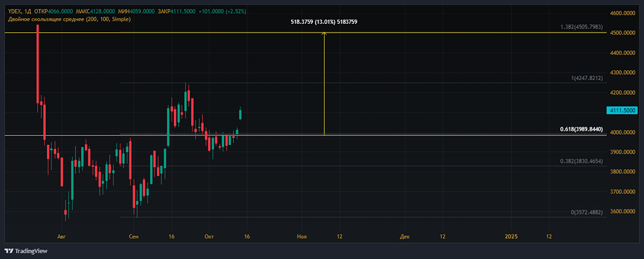Click the 4600.0000 price axis label
Screen dimensions: 644x259
pyautogui.click(x=623, y=13)
